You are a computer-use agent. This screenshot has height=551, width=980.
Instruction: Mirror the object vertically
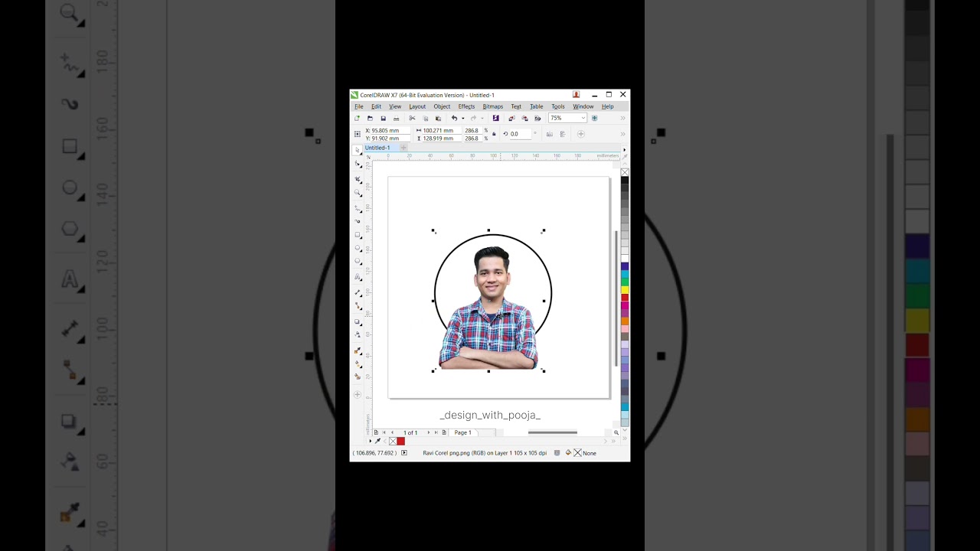563,134
